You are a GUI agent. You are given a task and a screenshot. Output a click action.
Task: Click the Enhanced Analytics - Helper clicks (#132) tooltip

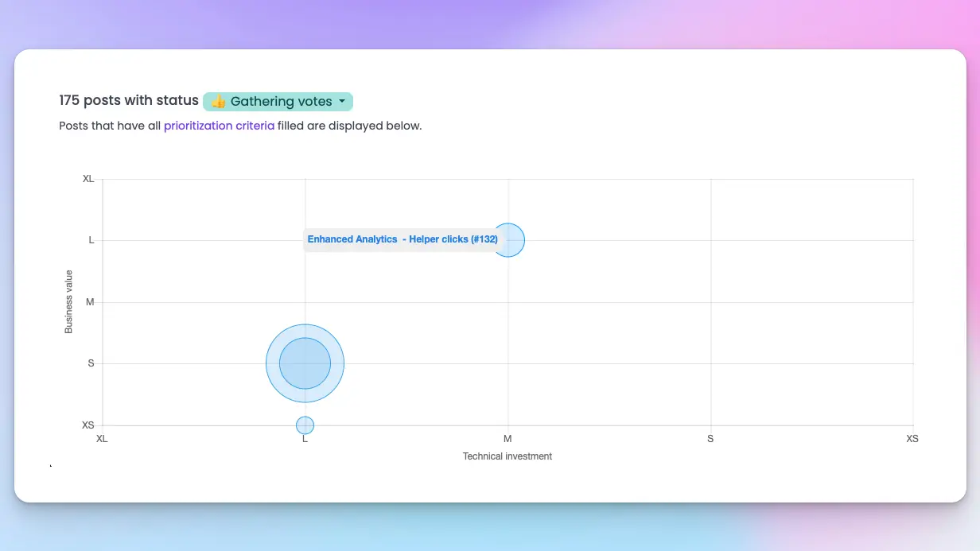pyautogui.click(x=402, y=239)
